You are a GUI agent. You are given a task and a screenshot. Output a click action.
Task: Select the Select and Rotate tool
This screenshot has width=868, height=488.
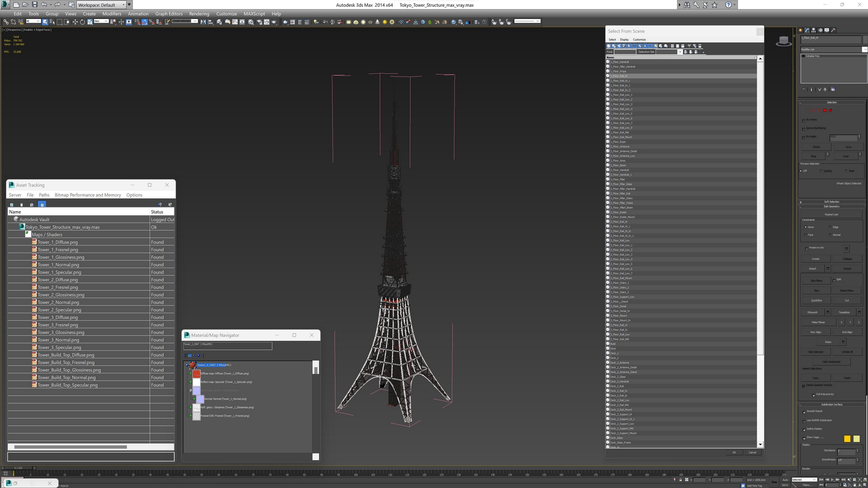pyautogui.click(x=82, y=22)
